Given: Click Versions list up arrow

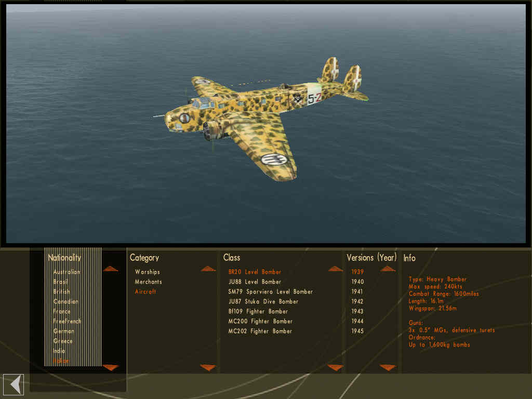Looking at the screenshot, I should [388, 269].
